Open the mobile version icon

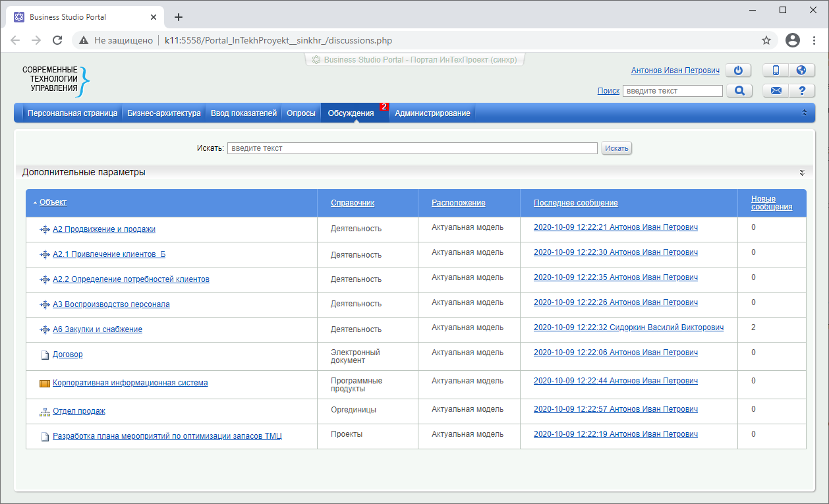point(776,70)
